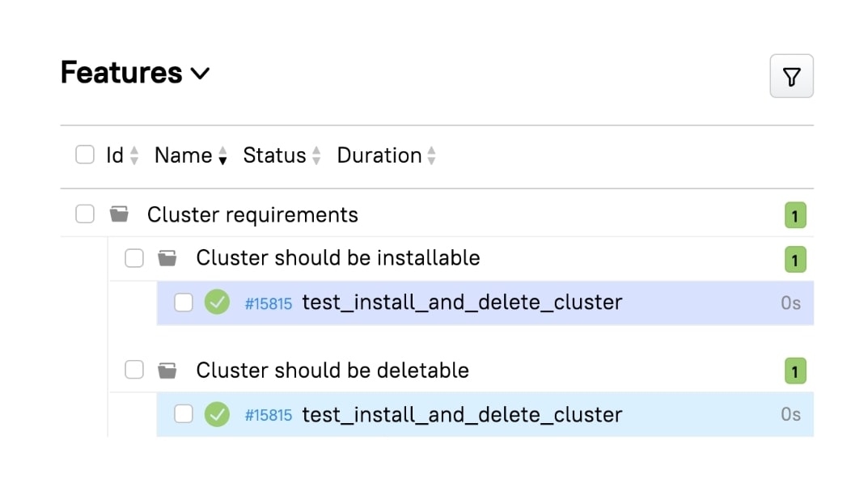Click the green count badge on Cluster requirements
Image resolution: width=868 pixels, height=487 pixels.
click(x=794, y=215)
